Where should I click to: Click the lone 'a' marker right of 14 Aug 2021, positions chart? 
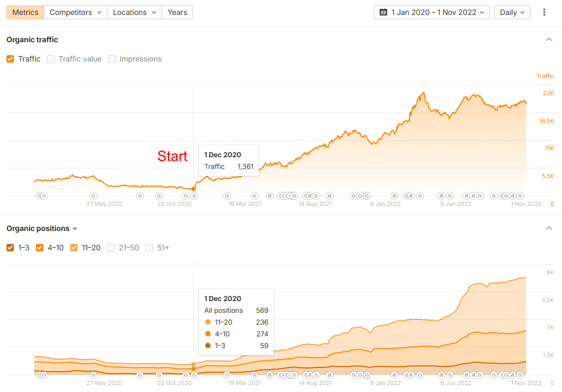point(329,375)
